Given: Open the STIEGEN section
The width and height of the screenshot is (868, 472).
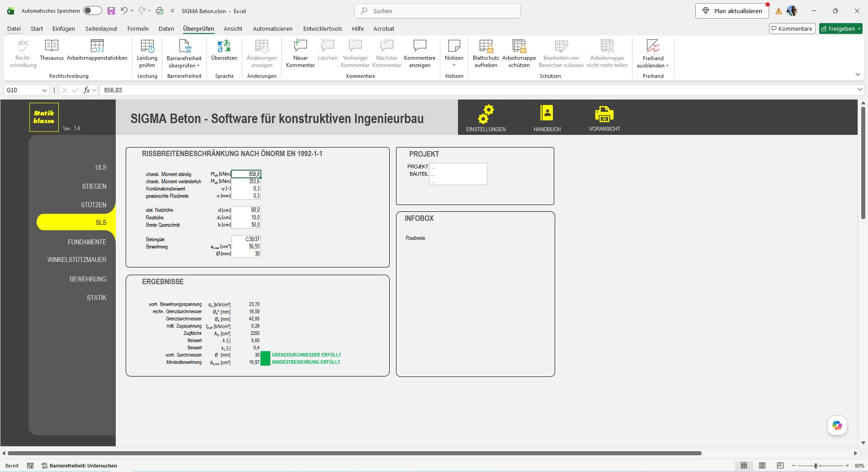Looking at the screenshot, I should click(x=94, y=186).
